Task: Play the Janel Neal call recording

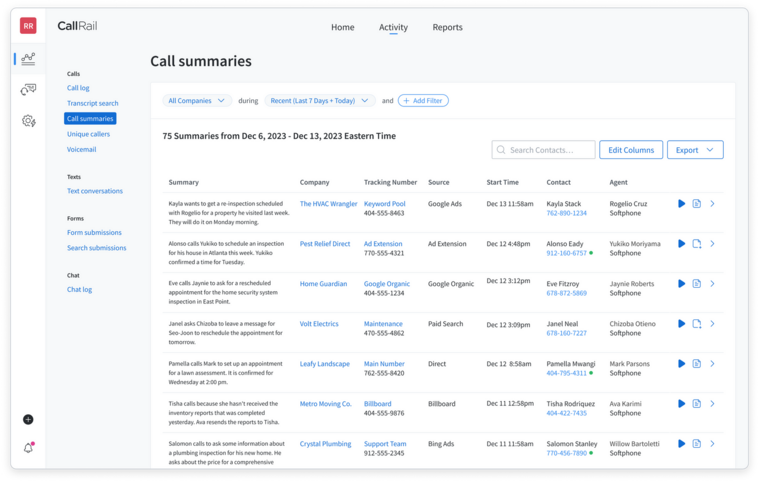Action: coord(682,324)
